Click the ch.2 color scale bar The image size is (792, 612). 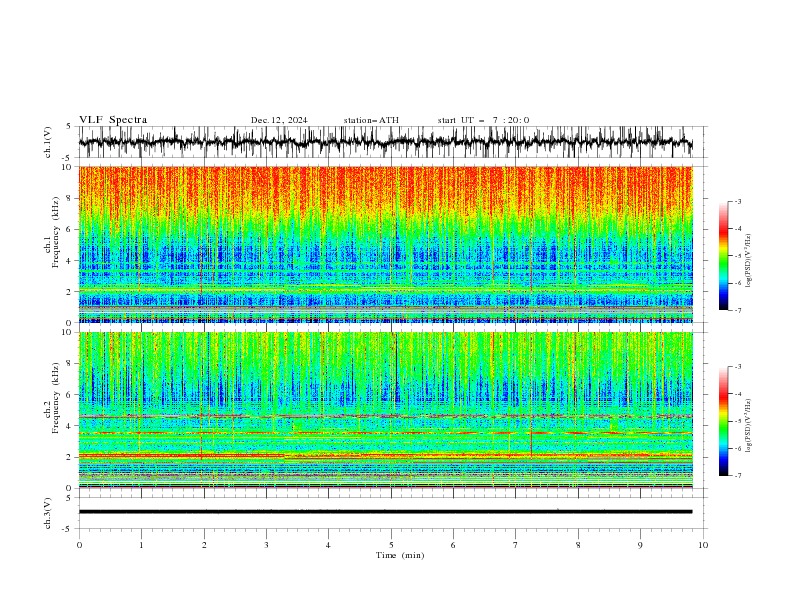723,421
